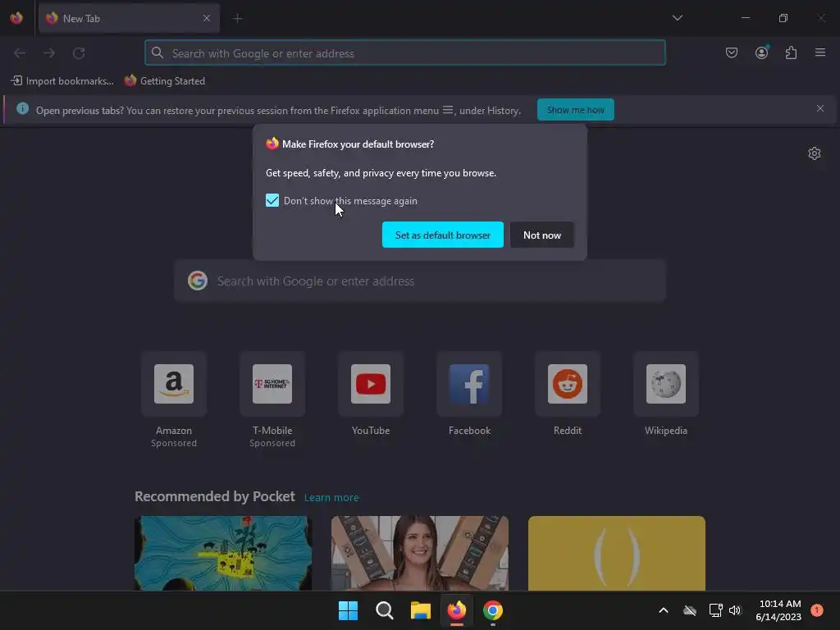This screenshot has width=840, height=630.
Task: Click Set as default browser button
Action: [442, 235]
